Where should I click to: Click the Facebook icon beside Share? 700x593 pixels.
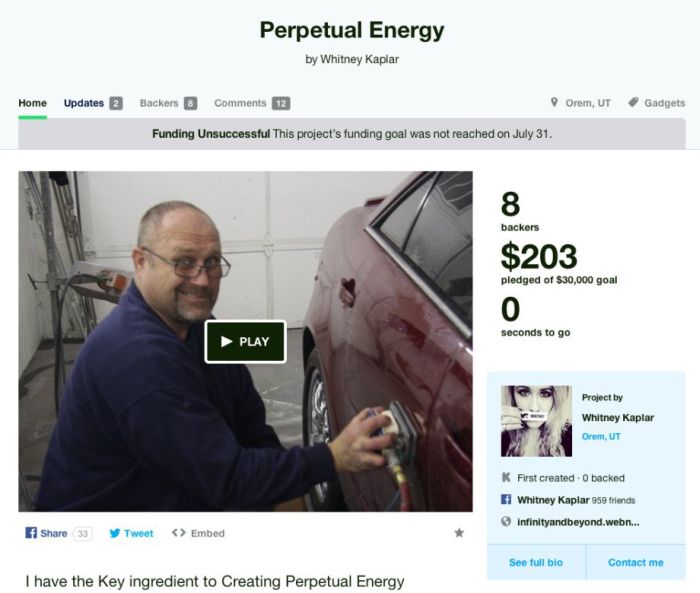(x=31, y=533)
